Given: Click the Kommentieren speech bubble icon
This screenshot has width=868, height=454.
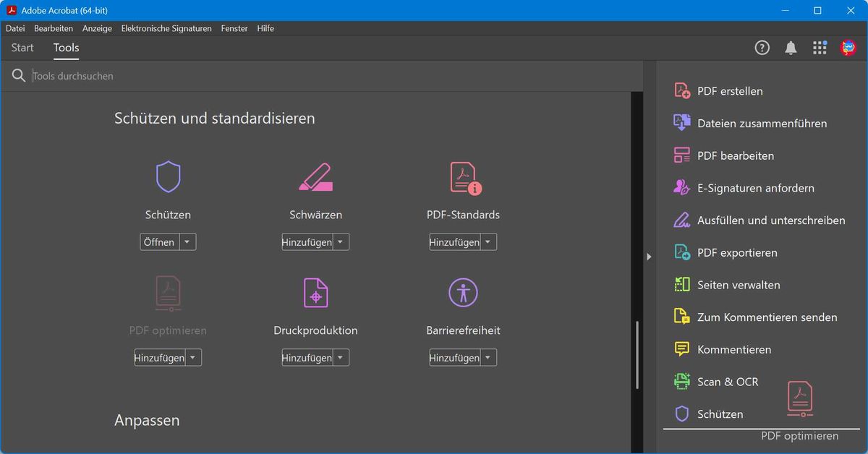Looking at the screenshot, I should point(682,349).
